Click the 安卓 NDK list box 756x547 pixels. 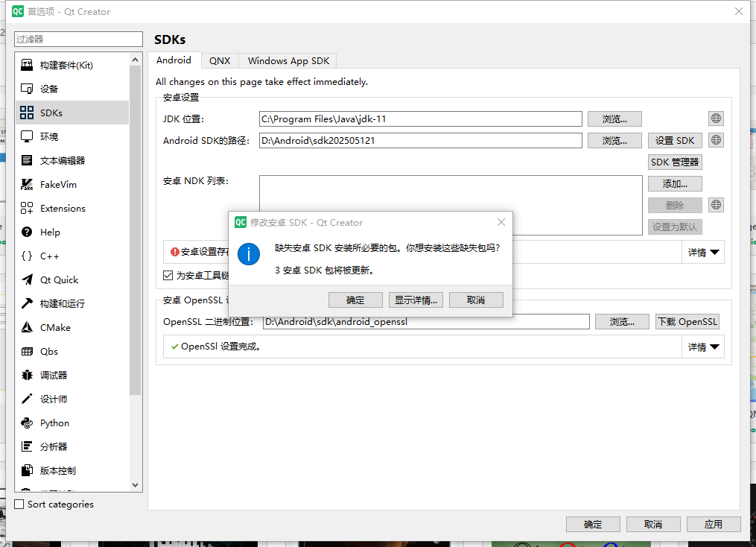click(451, 206)
